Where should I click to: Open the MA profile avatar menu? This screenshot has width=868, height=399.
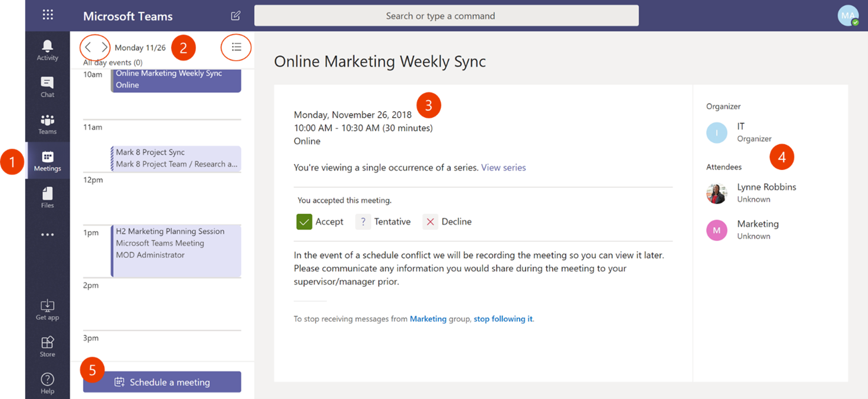tap(848, 16)
